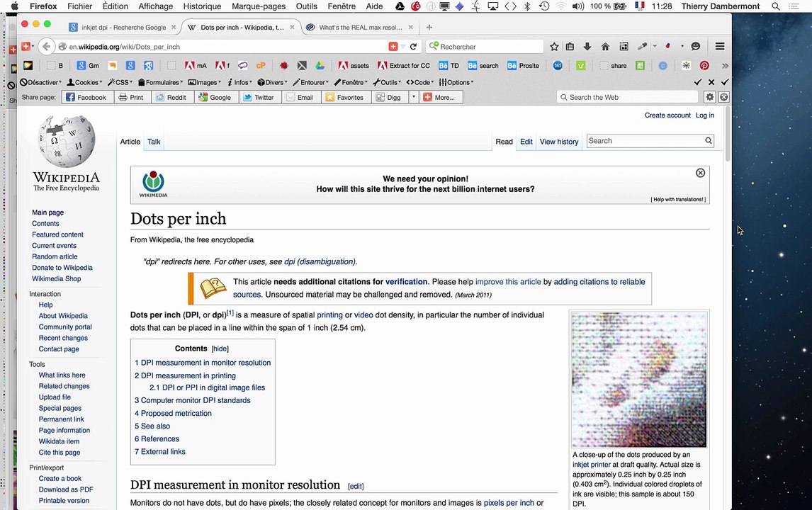Click the Wikipedia search magnifier icon
Viewport: 812px width, 510px height.
(x=708, y=141)
